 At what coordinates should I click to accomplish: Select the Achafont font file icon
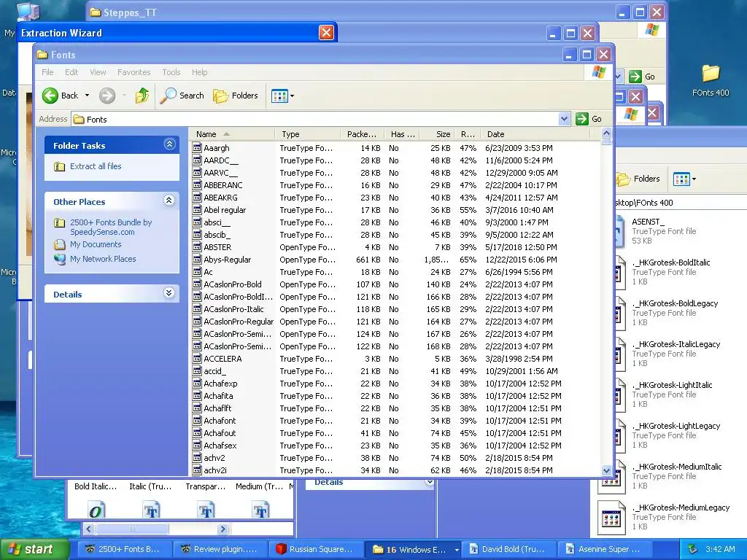click(x=197, y=421)
